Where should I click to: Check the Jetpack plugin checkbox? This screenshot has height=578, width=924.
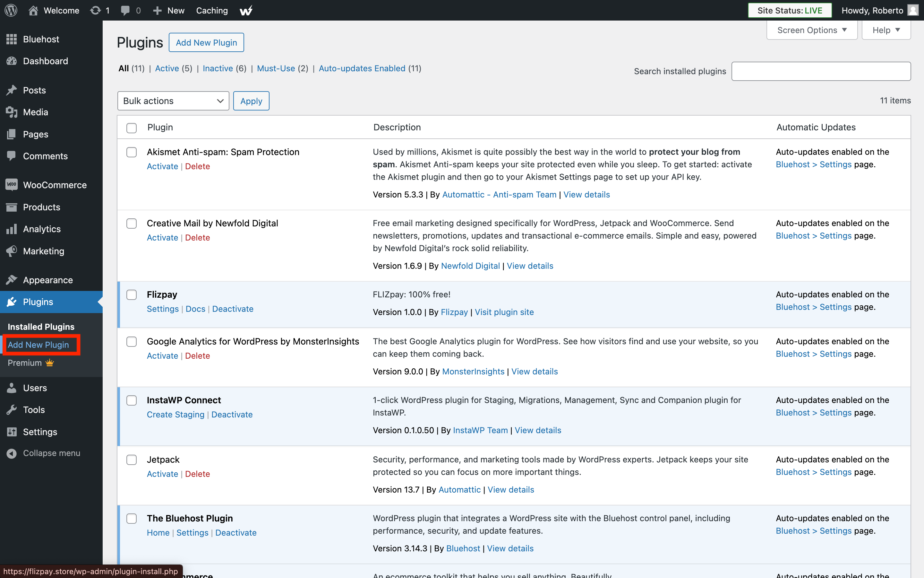(131, 460)
